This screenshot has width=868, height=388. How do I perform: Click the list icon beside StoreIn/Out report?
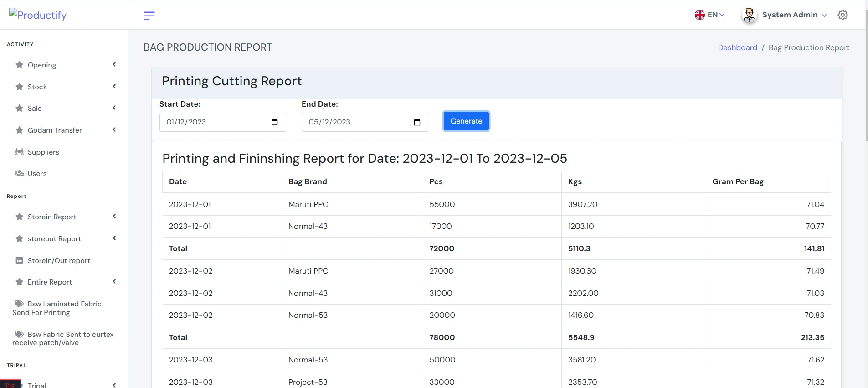tap(19, 260)
